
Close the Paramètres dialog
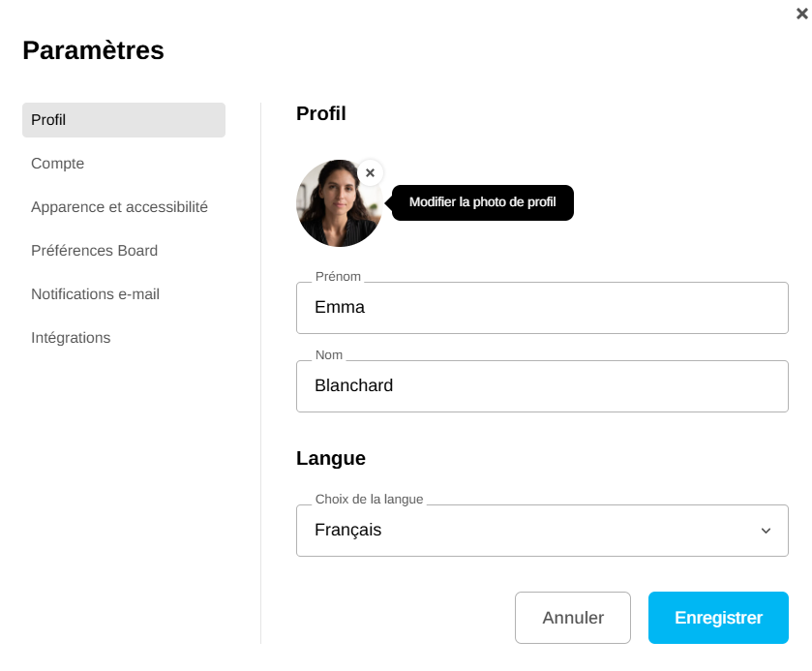(801, 13)
